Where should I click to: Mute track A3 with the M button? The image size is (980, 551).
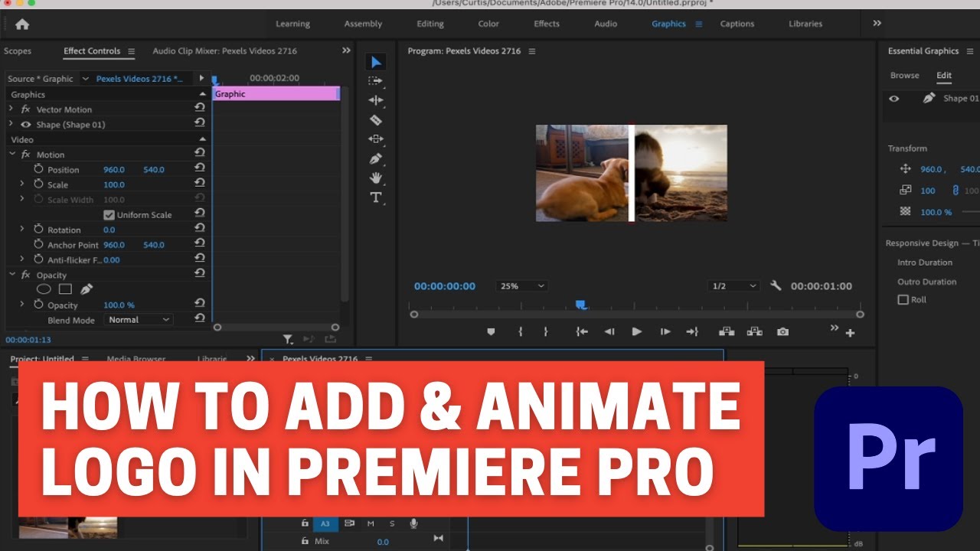pyautogui.click(x=371, y=523)
